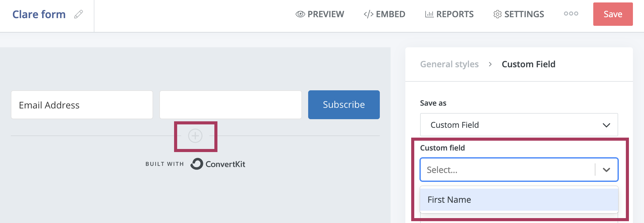Click the pencil icon to rename the form
Viewport: 644px width, 223px height.
[x=78, y=14]
